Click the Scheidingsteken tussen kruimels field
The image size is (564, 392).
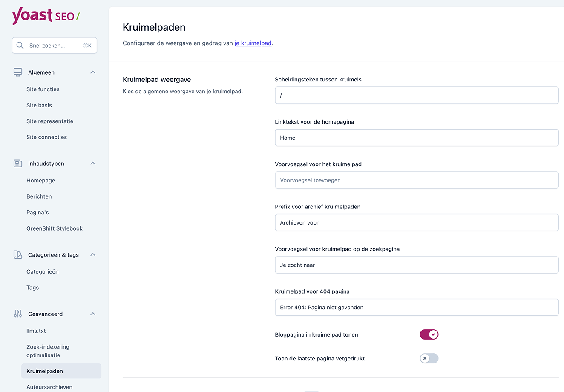click(417, 95)
